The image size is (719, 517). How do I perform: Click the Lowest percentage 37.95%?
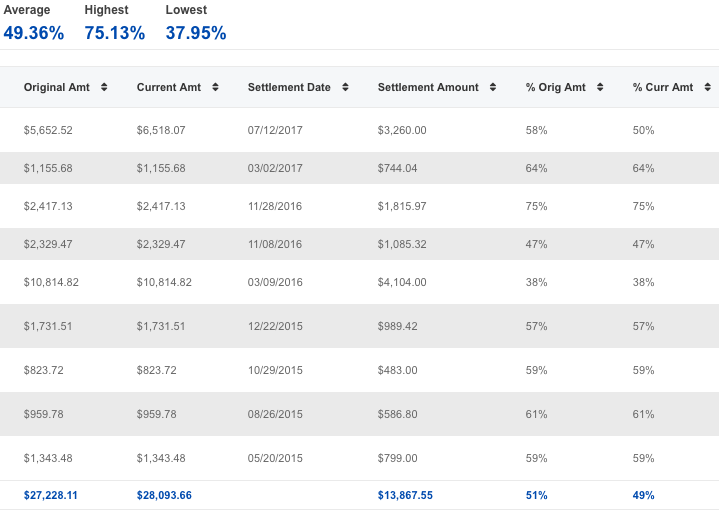pyautogui.click(x=196, y=33)
